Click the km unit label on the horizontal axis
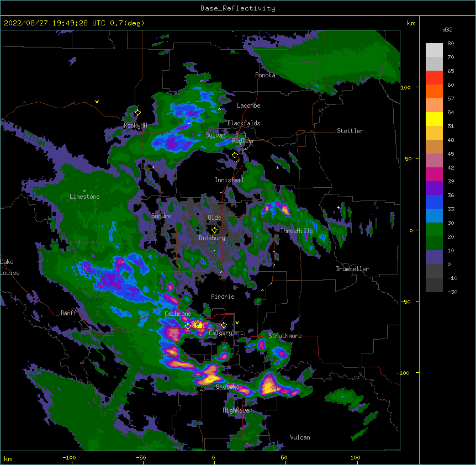476x465 pixels. click(8, 459)
